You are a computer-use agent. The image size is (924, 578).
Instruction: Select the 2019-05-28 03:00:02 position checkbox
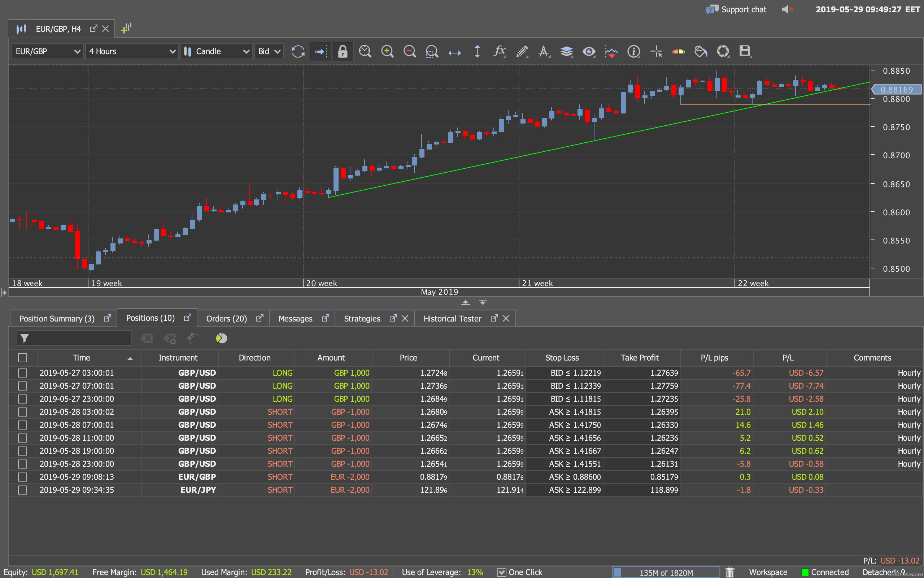tap(22, 412)
